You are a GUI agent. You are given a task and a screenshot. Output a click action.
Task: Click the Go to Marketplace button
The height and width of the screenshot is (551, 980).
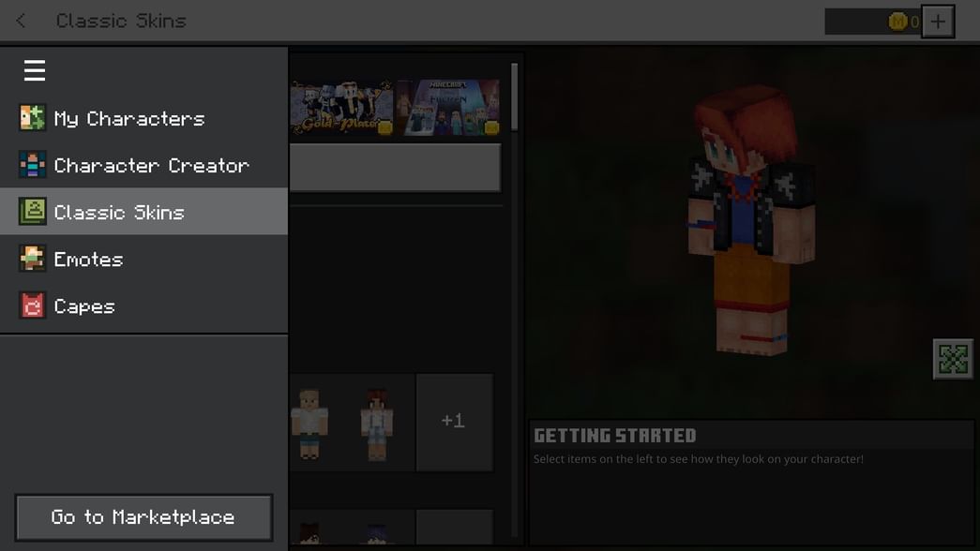[x=143, y=516]
